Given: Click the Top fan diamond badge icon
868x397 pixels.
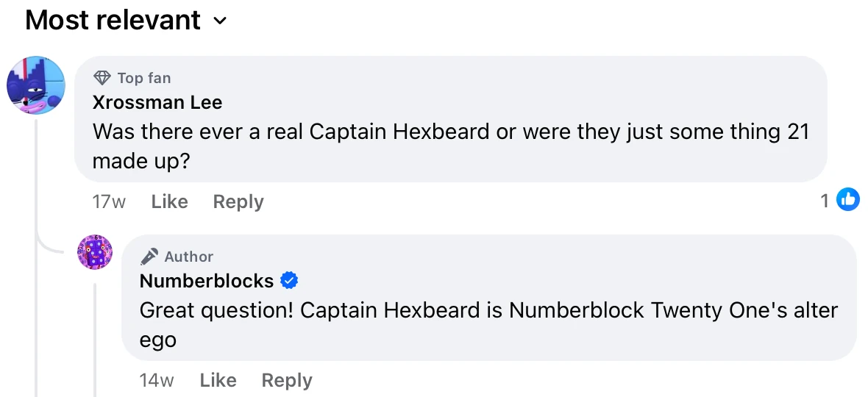Looking at the screenshot, I should (x=102, y=78).
